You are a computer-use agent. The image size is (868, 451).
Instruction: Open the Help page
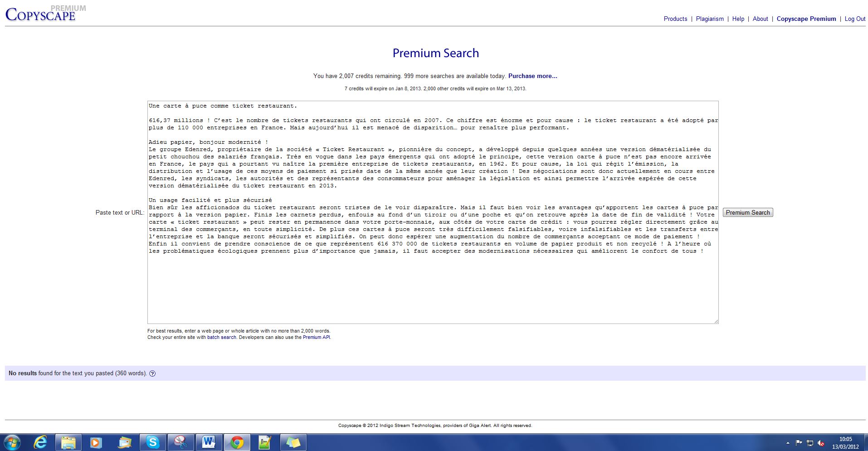(738, 19)
